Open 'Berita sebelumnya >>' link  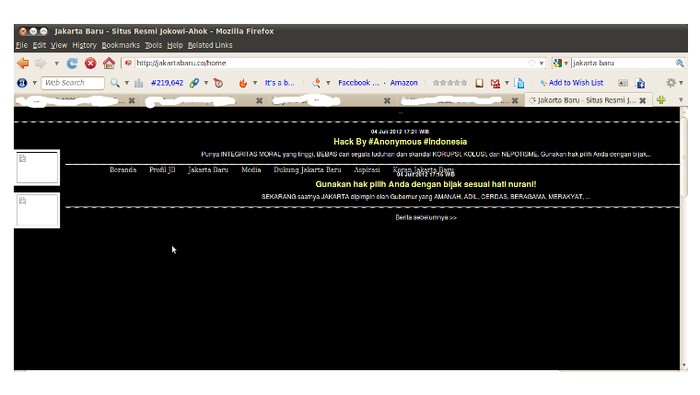pos(426,217)
